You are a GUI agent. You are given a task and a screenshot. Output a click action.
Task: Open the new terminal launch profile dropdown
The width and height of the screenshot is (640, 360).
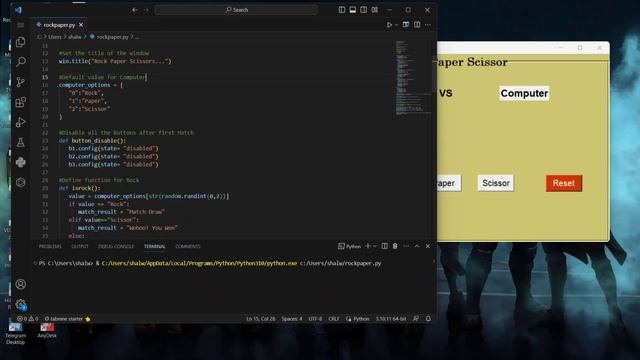[x=375, y=246]
